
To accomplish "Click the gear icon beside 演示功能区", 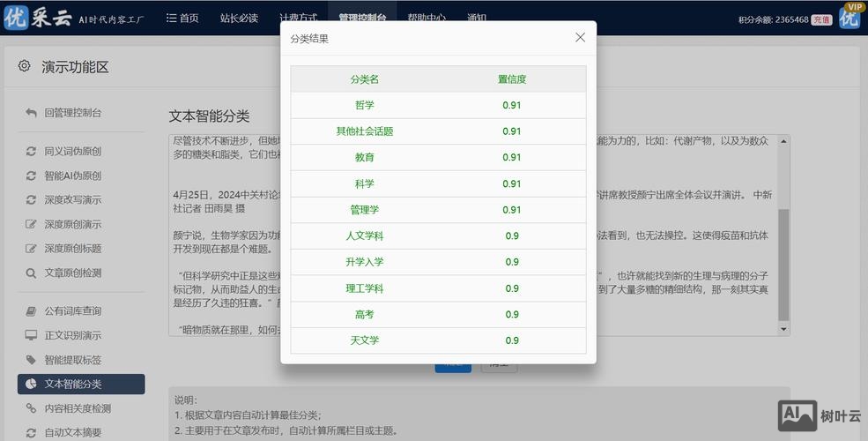I will (x=24, y=66).
